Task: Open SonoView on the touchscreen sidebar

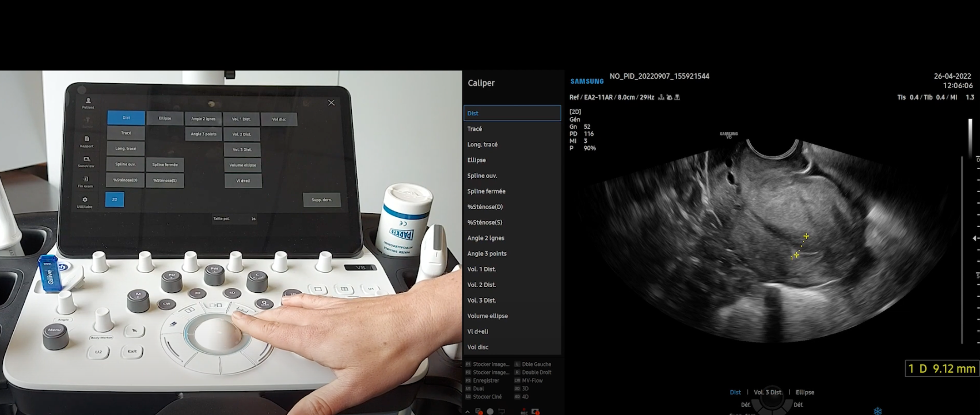Action: [86, 161]
